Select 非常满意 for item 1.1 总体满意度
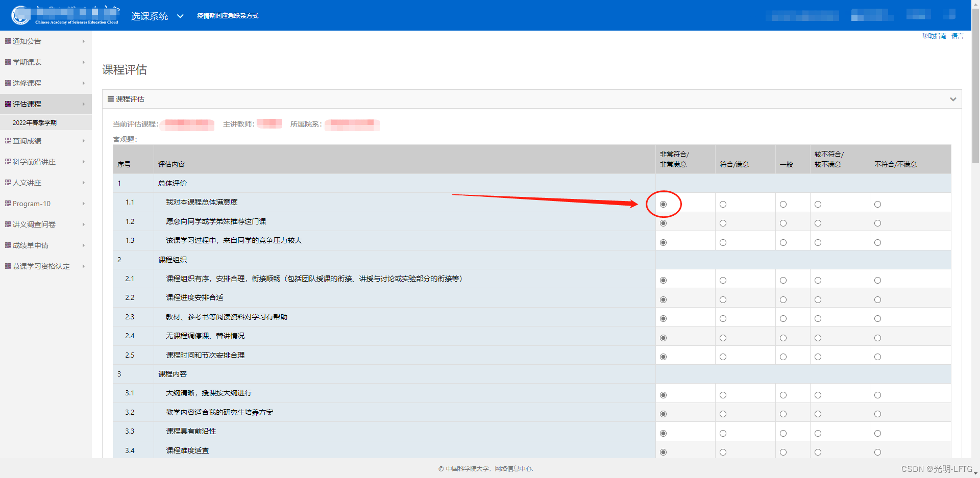 point(663,204)
